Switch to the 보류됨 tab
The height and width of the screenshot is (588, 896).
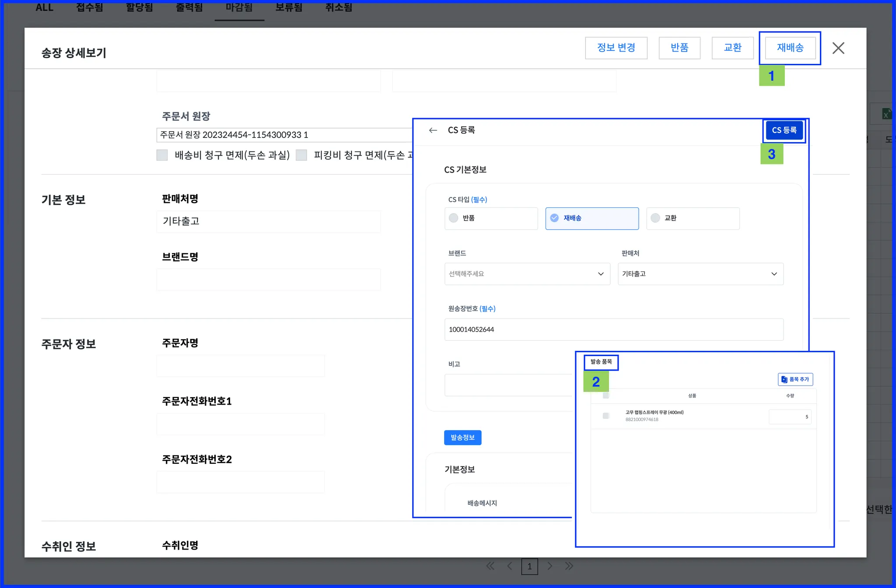(x=289, y=8)
